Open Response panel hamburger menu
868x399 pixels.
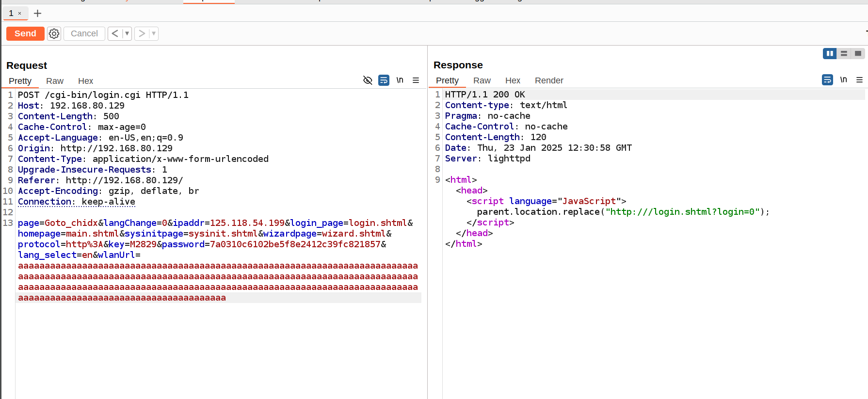(859, 80)
